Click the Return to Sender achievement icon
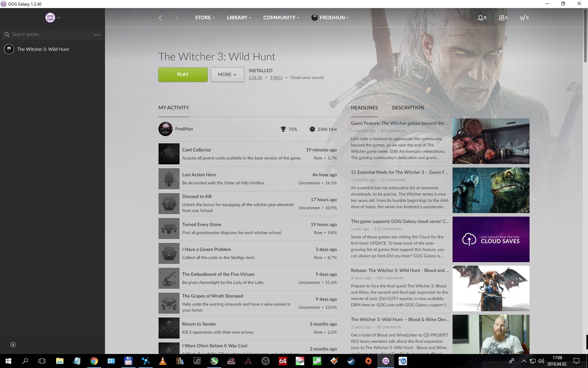 [x=169, y=328]
